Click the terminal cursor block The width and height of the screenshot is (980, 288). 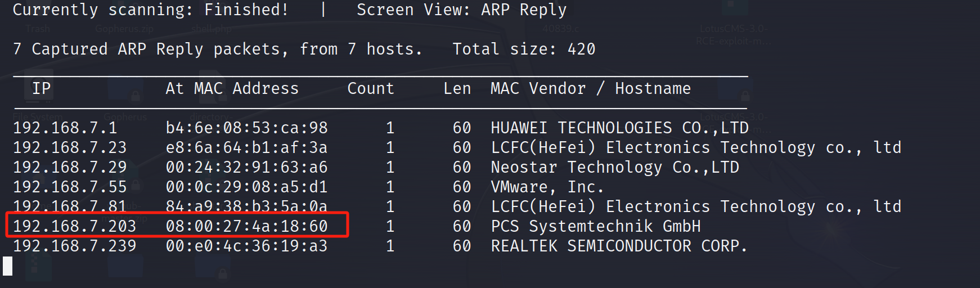[7, 266]
